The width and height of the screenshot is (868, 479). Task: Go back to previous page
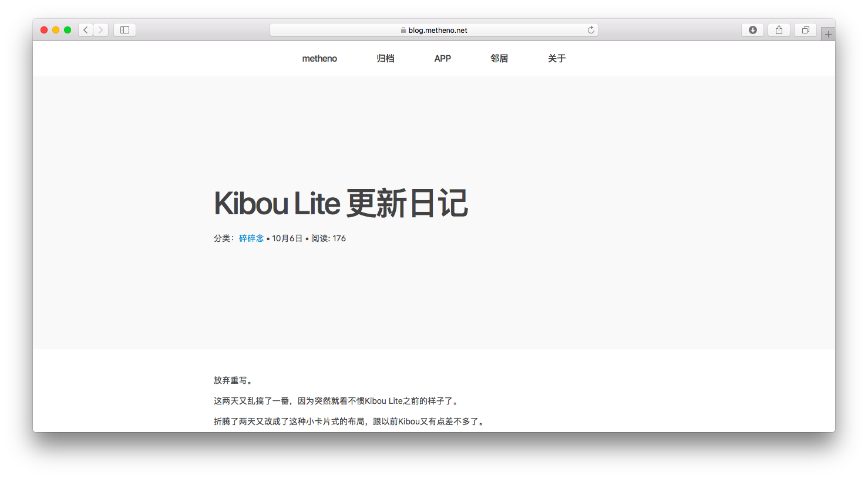tap(85, 29)
